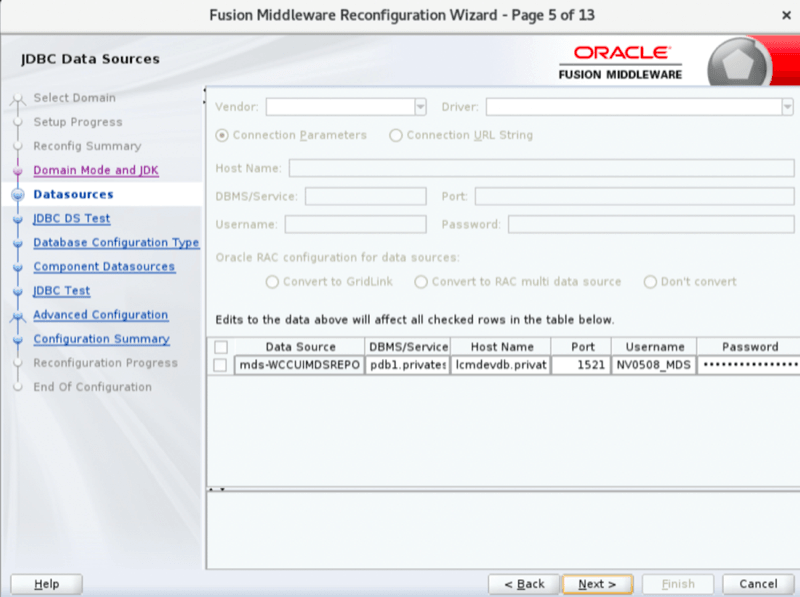Image resolution: width=800 pixels, height=597 pixels.
Task: Open Configuration Summary step
Action: (102, 339)
